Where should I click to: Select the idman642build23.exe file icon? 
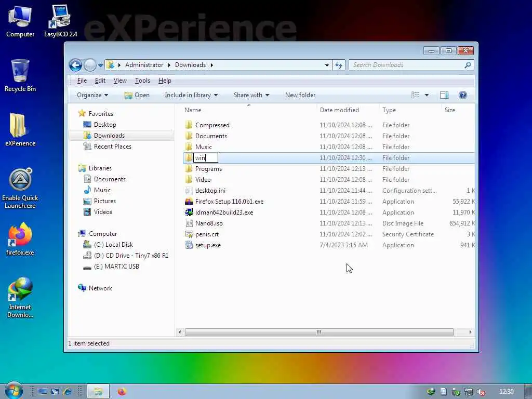click(x=189, y=212)
